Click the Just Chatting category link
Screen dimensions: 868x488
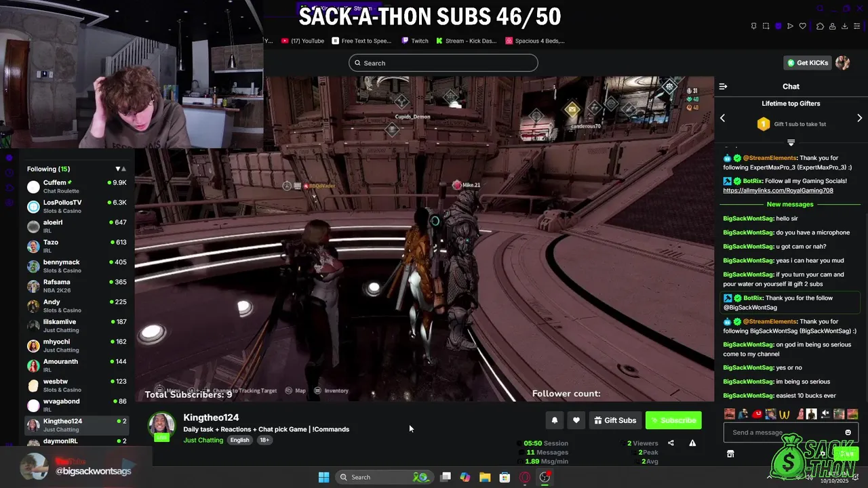pos(203,440)
